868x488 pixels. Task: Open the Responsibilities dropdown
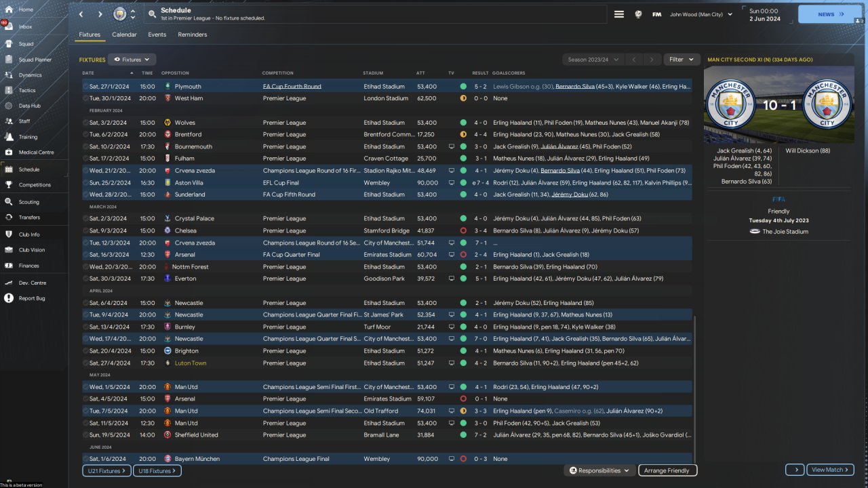(x=599, y=470)
